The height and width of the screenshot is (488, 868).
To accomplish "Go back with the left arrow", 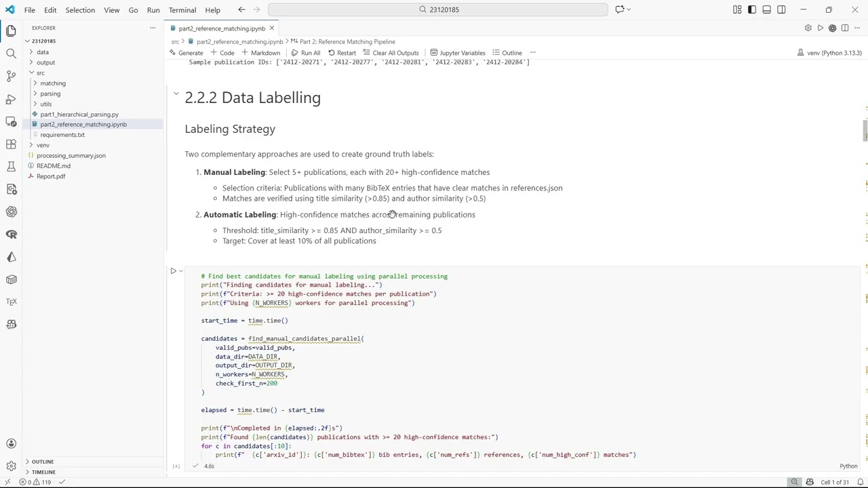I will tap(241, 9).
